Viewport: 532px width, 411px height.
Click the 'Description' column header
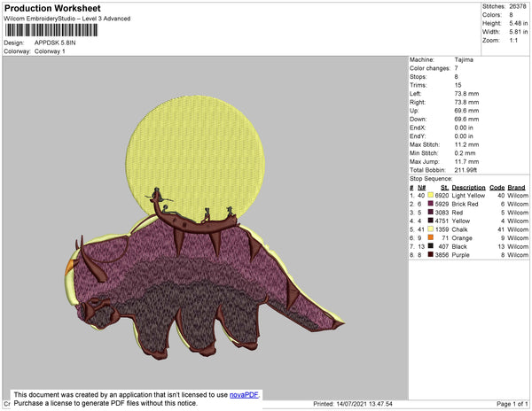pyautogui.click(x=468, y=188)
